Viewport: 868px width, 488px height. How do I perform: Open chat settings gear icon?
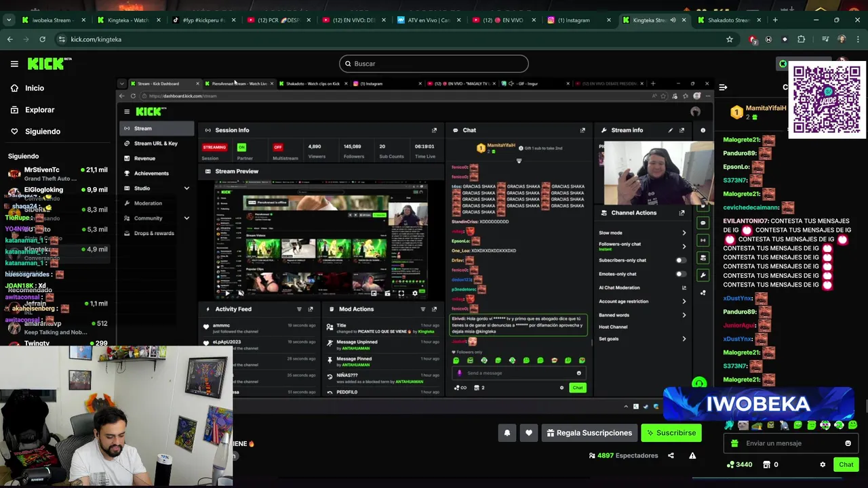click(823, 465)
